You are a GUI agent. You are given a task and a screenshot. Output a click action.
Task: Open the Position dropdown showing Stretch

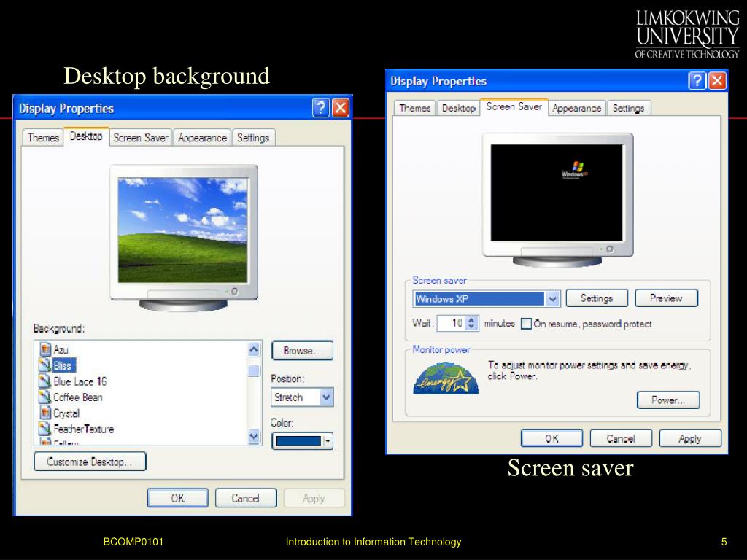pyautogui.click(x=326, y=397)
